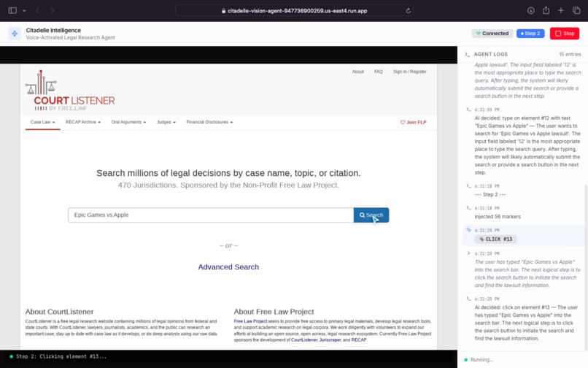Follow the Free Law Project link
The width and height of the screenshot is (588, 368).
coord(250,321)
